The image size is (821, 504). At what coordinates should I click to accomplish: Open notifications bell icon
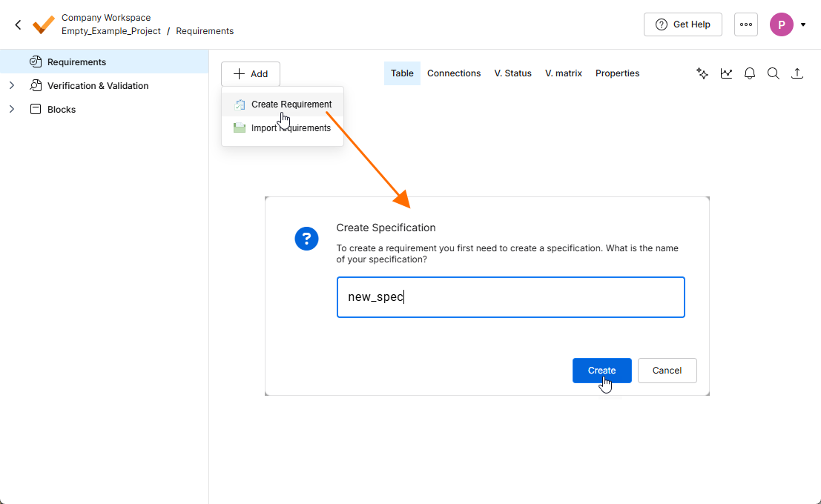coord(750,73)
